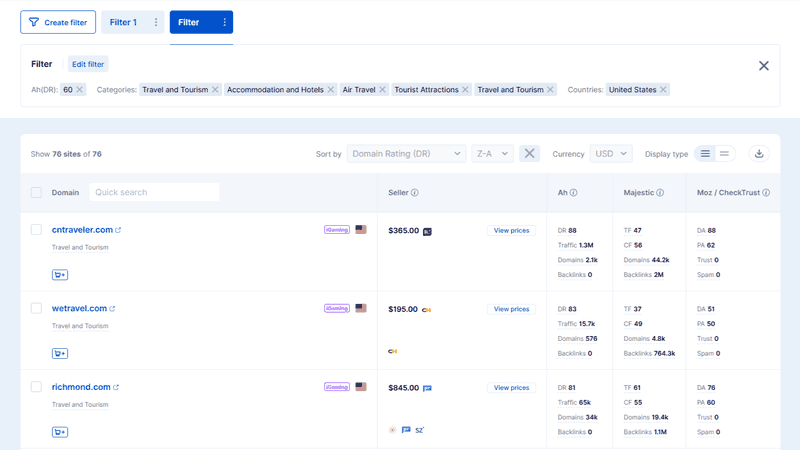
Task: Open the USD currency dropdown
Action: point(611,154)
